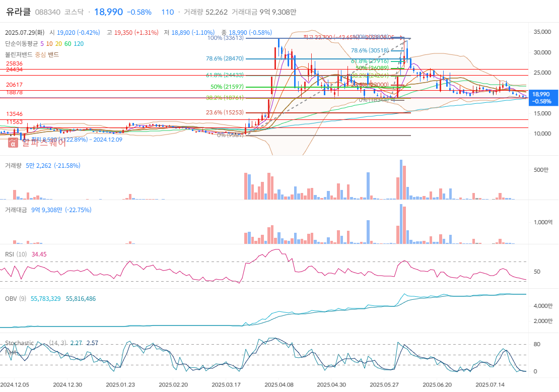Click the red price level label 11563

(x=14, y=122)
